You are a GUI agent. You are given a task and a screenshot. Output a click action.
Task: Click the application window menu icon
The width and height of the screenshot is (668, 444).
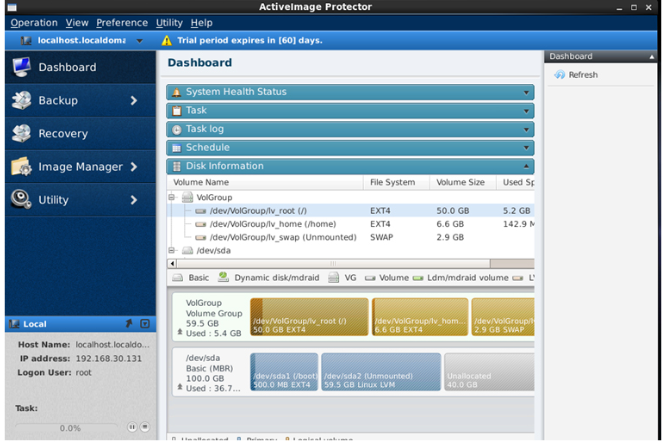click(x=12, y=7)
